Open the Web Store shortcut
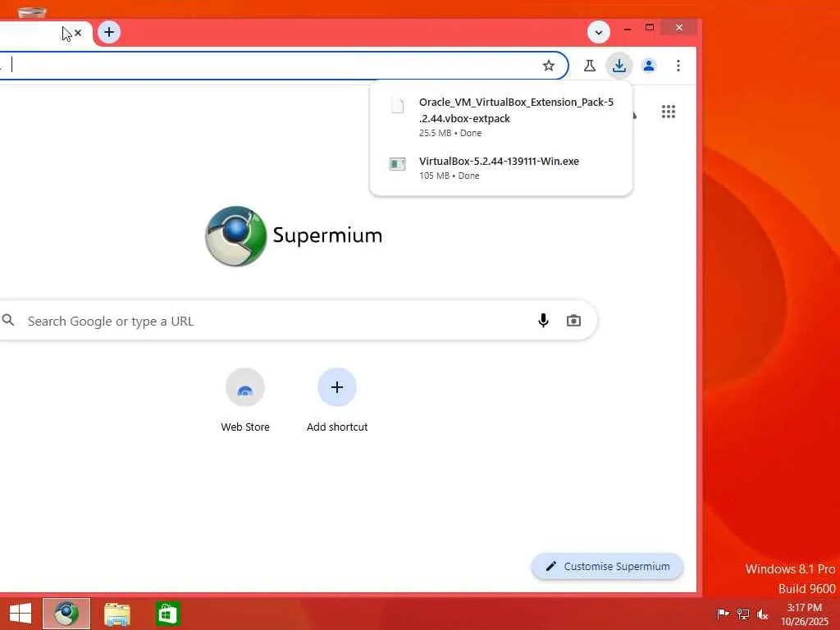 click(245, 400)
